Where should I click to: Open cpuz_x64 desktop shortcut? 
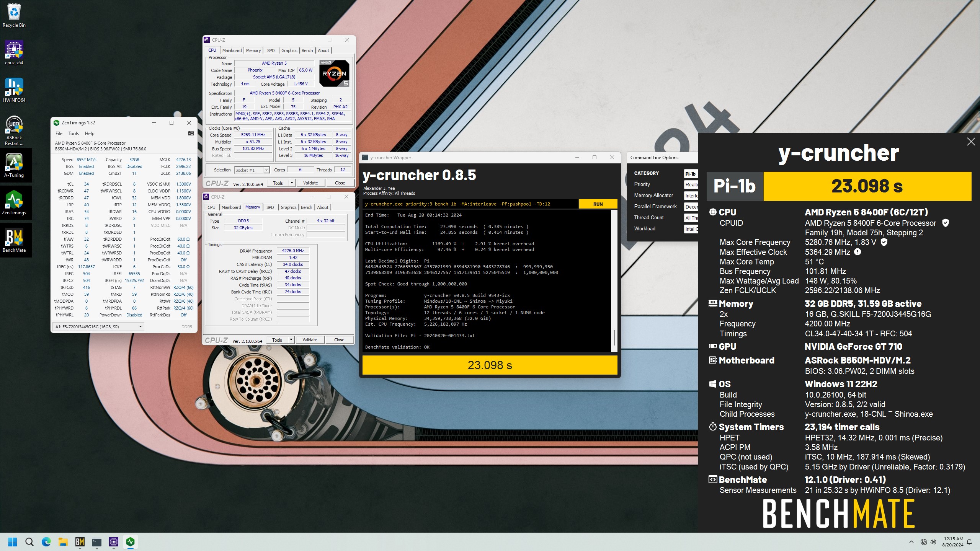click(14, 53)
